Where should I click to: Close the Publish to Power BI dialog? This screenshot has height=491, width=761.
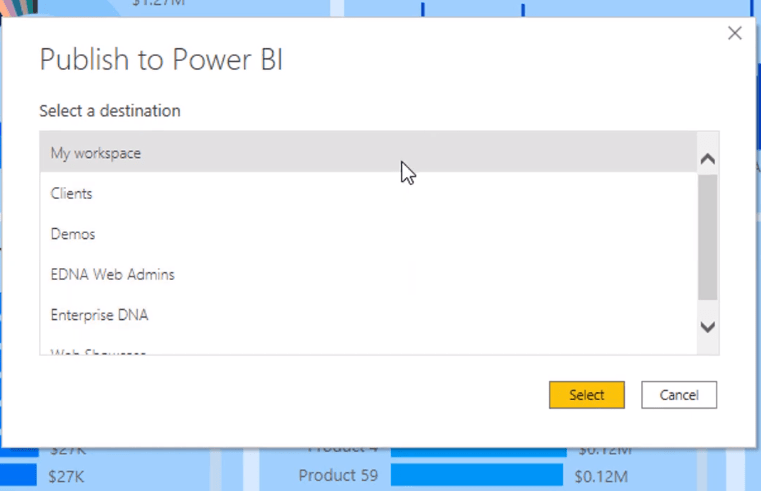[735, 33]
